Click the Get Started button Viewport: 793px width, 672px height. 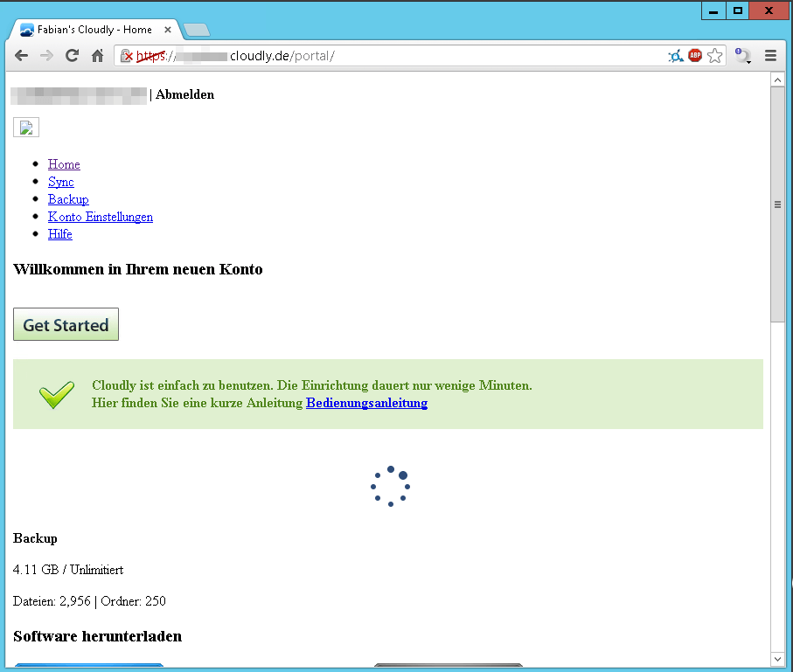(x=66, y=324)
